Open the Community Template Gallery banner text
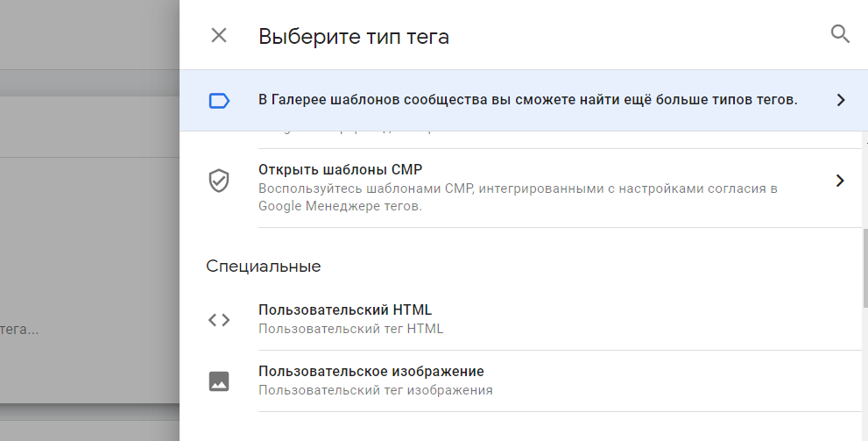868x441 pixels. click(x=527, y=100)
